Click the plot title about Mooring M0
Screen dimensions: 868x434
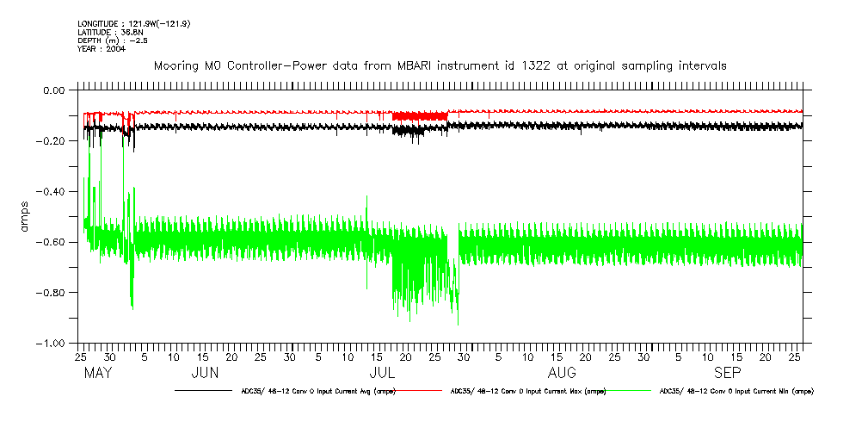click(x=440, y=65)
